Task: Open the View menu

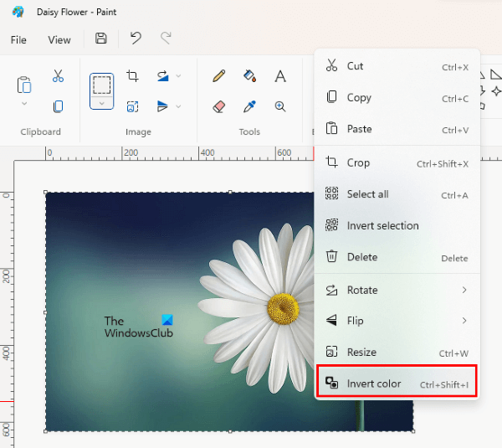Action: (x=59, y=39)
